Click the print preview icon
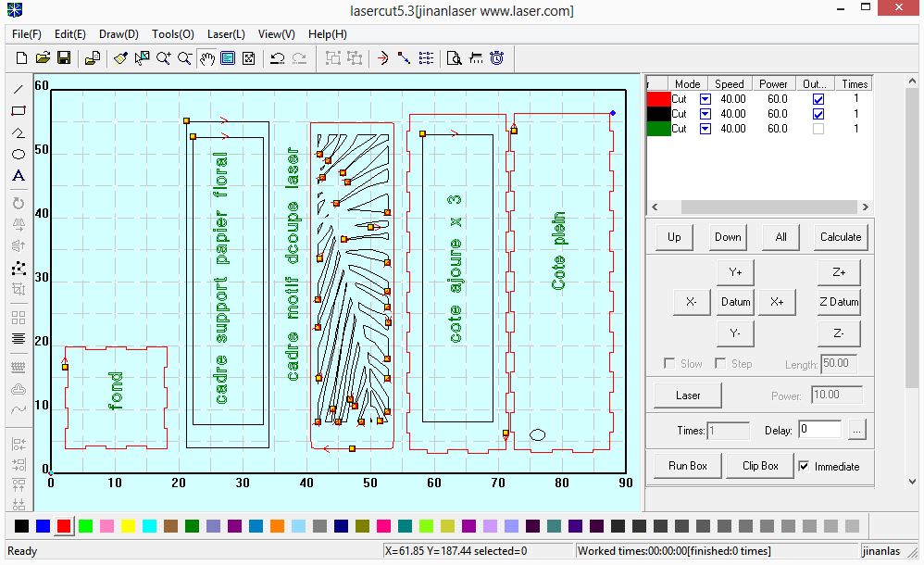924x565 pixels. [x=454, y=57]
